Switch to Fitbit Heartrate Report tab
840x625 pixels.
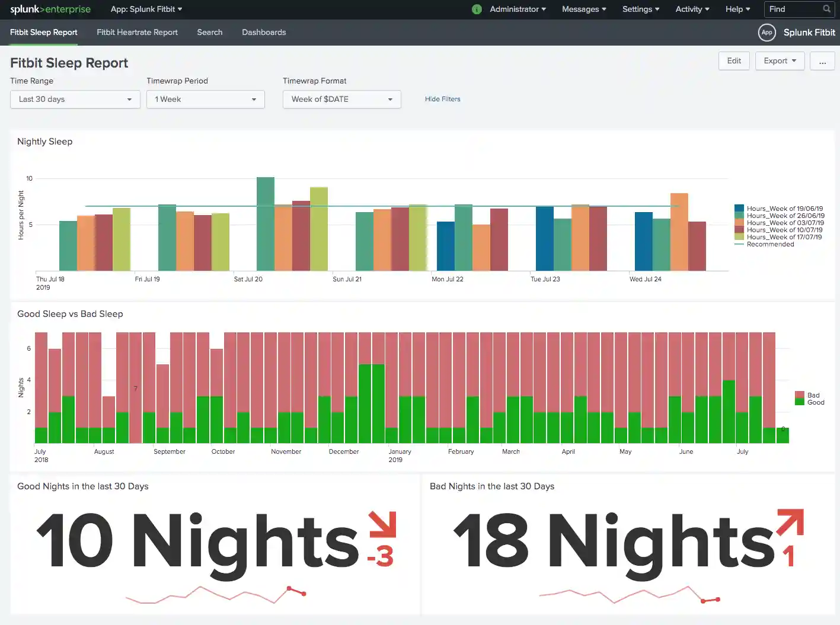pos(137,33)
